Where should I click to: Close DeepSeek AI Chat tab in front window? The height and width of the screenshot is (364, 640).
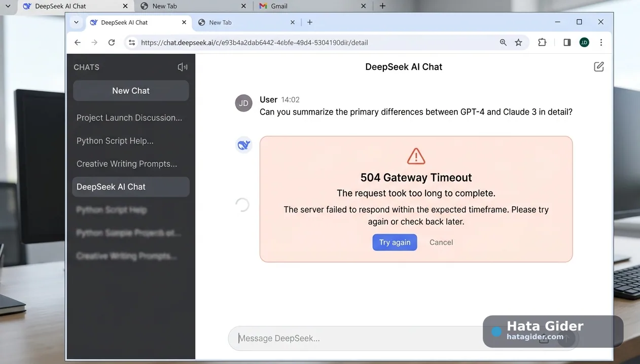pos(184,22)
